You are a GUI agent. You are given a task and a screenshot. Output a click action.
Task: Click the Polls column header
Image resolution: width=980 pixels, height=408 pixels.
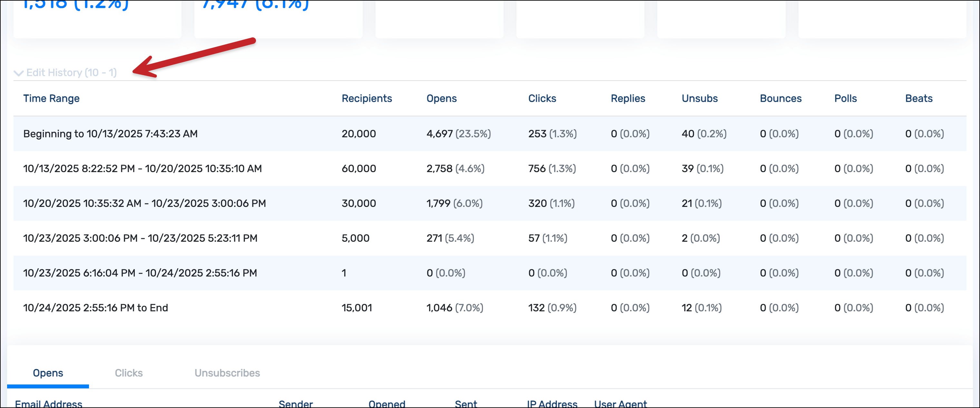pyautogui.click(x=845, y=99)
